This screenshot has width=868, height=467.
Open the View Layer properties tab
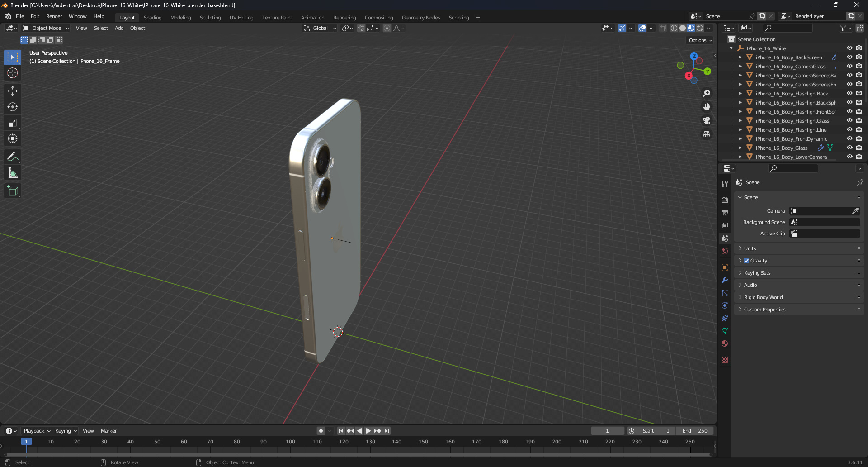coord(725,225)
